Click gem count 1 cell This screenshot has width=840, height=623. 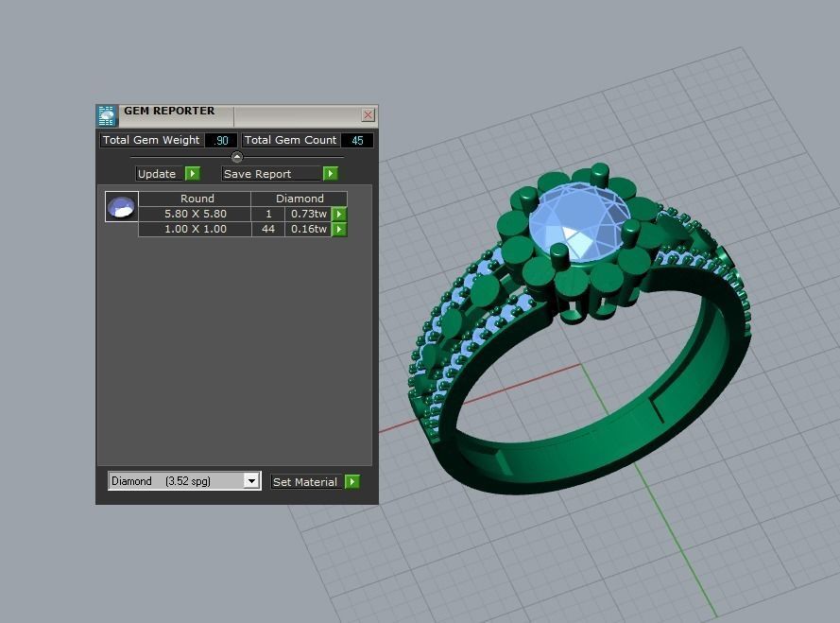coord(268,214)
